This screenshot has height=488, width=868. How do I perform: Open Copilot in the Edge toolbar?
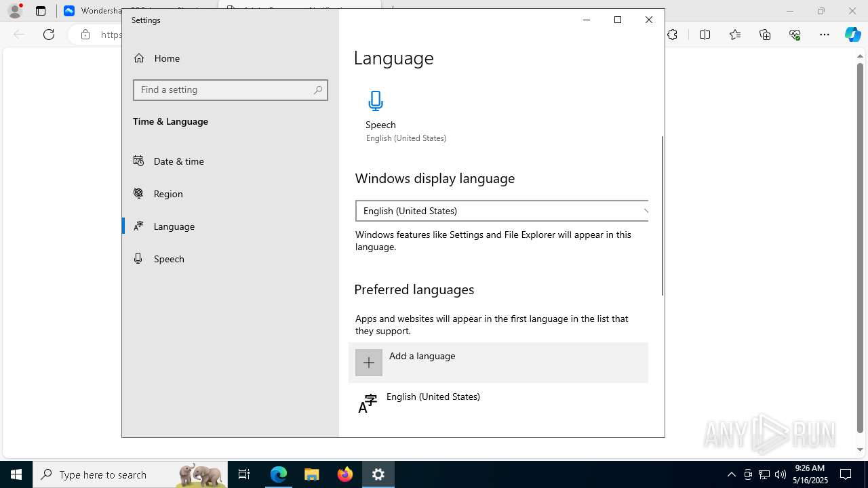coord(853,35)
